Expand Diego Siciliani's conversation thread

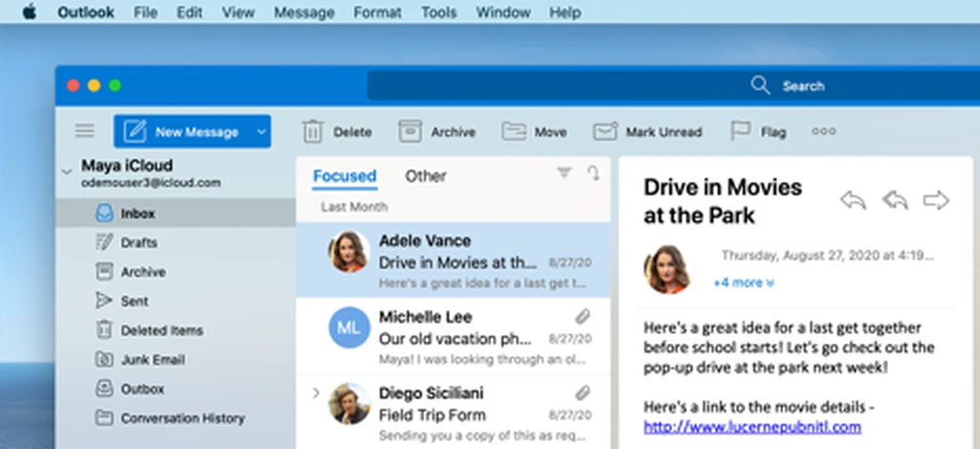(x=316, y=393)
